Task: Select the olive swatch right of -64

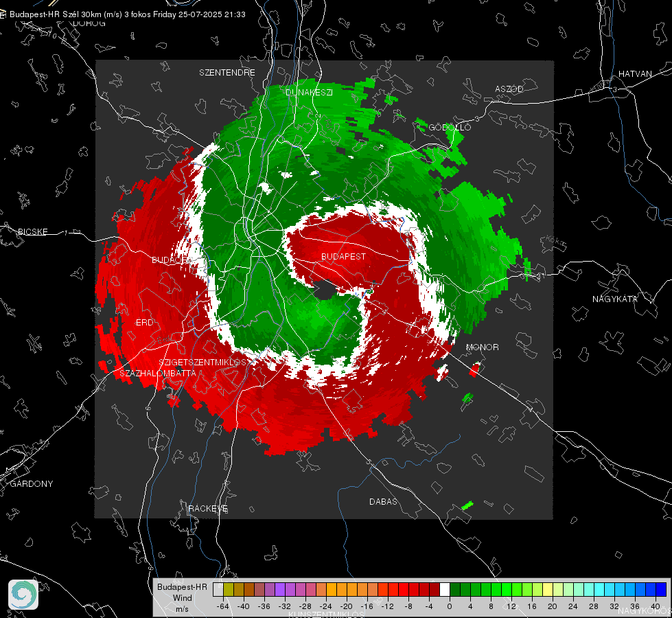Action: (229, 589)
